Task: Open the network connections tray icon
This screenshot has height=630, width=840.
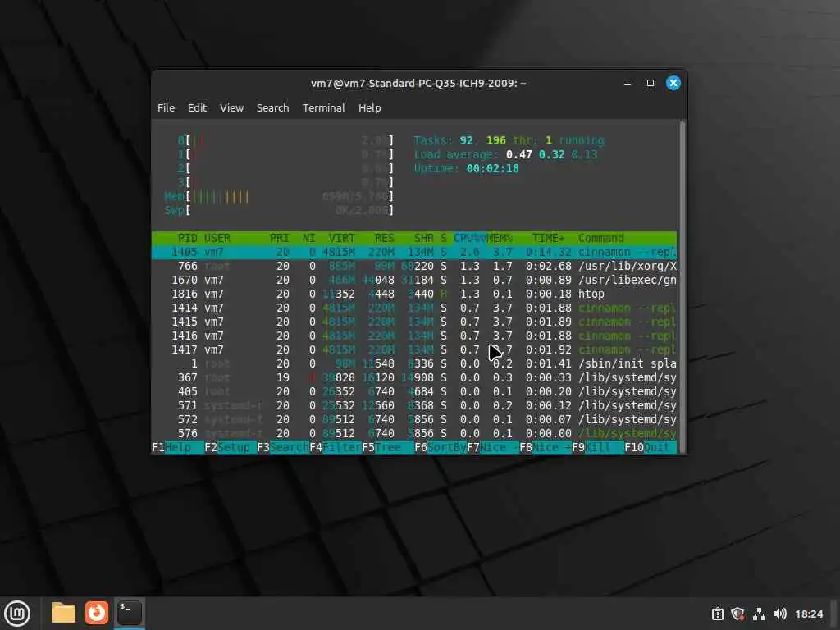Action: 759,614
